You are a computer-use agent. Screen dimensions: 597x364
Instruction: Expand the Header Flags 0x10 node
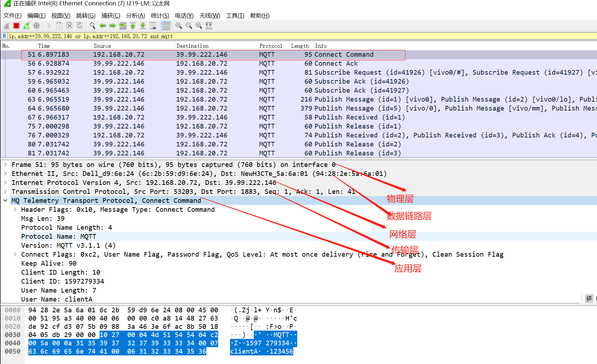(15, 209)
